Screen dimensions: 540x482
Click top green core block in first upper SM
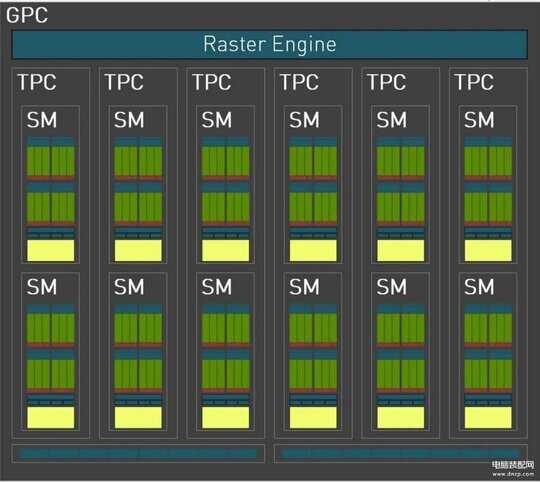click(x=51, y=161)
